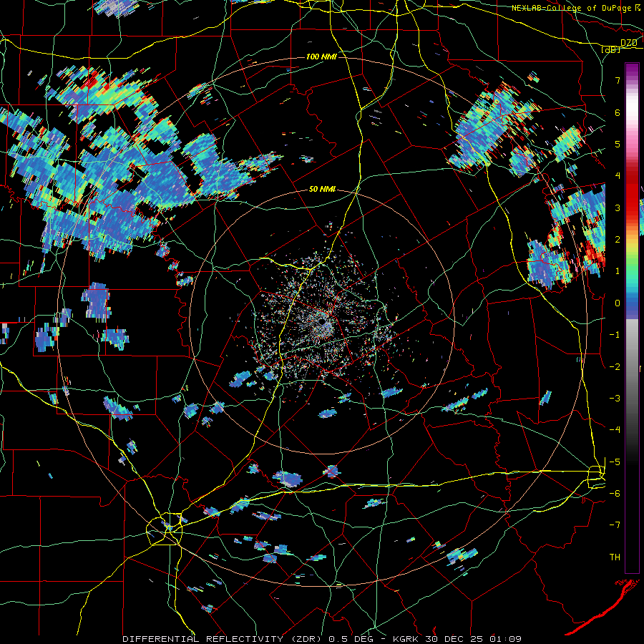644x644 pixels.
Task: Click the 6 value on the color scale
Action: (x=618, y=112)
